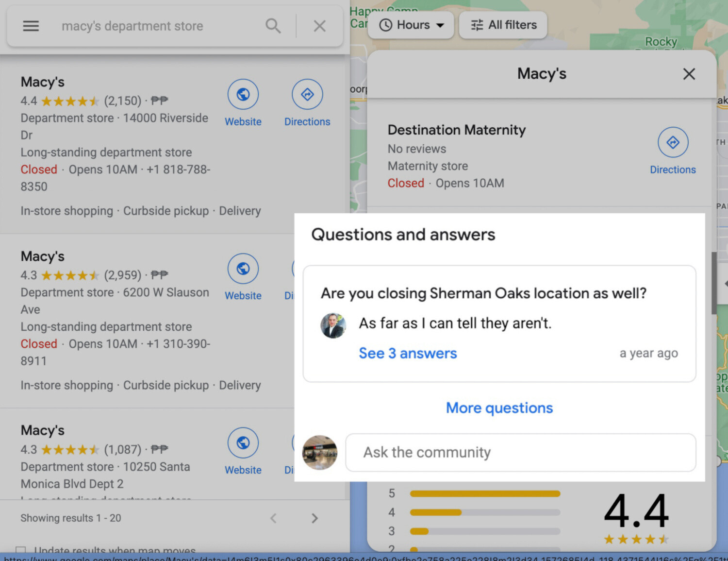
Task: Click the 5-star rating bar
Action: (485, 493)
